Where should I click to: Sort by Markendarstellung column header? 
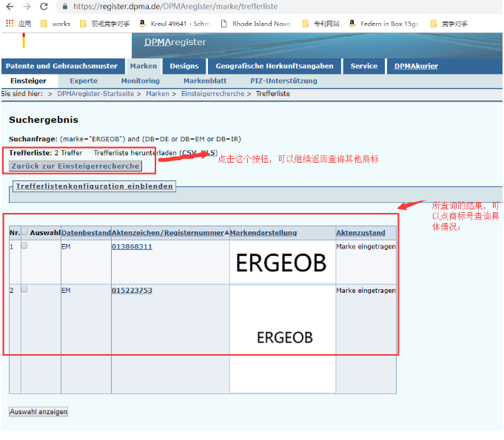click(x=263, y=233)
